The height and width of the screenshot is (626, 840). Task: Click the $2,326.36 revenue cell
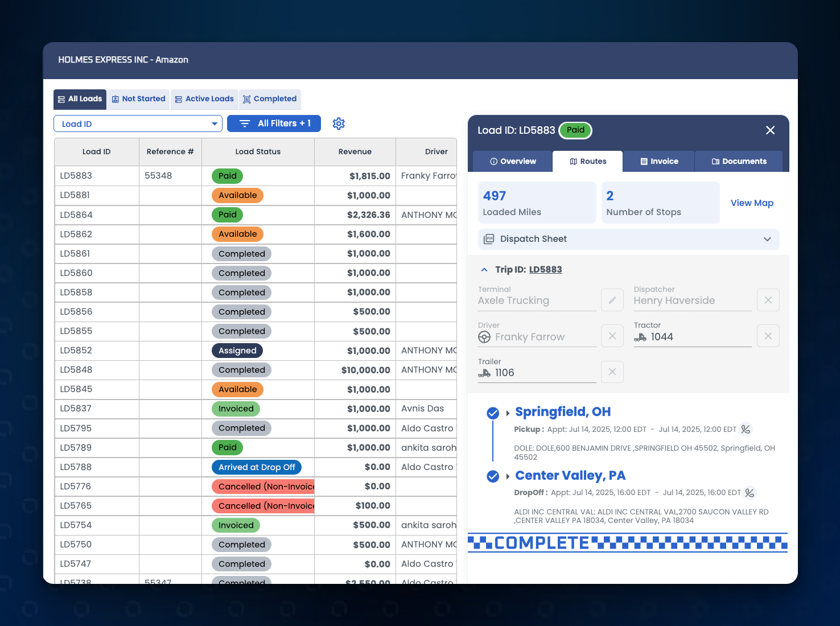369,215
